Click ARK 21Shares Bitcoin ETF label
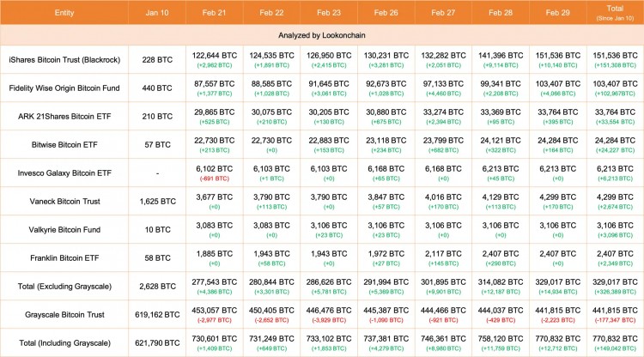Image resolution: width=644 pixels, height=357 pixels. tap(64, 116)
